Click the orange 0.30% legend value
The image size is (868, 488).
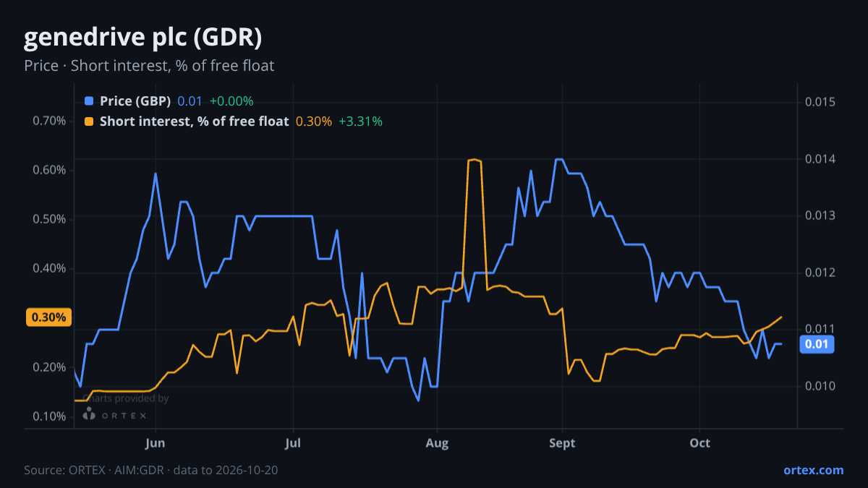314,121
